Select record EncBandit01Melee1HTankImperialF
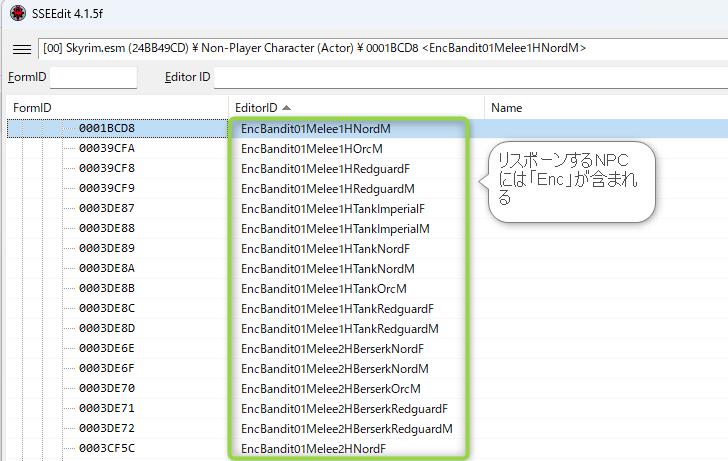Viewport: 728px width, 461px height. pos(333,209)
